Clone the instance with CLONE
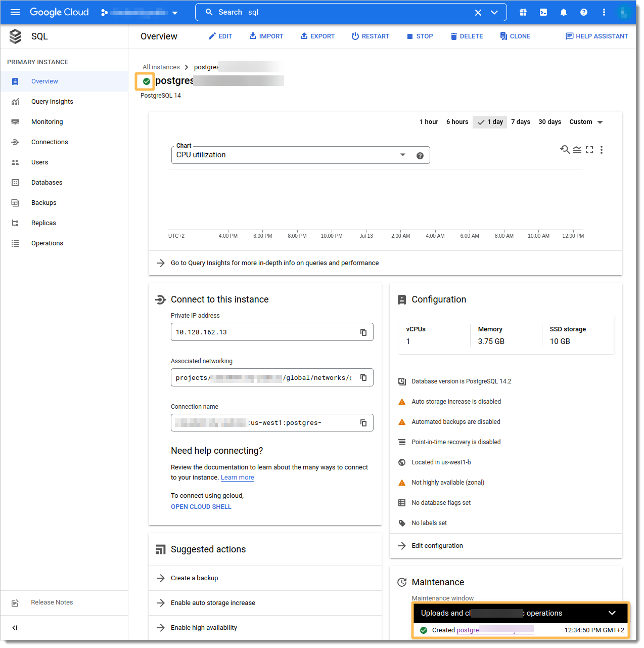The image size is (644, 648). pos(515,36)
